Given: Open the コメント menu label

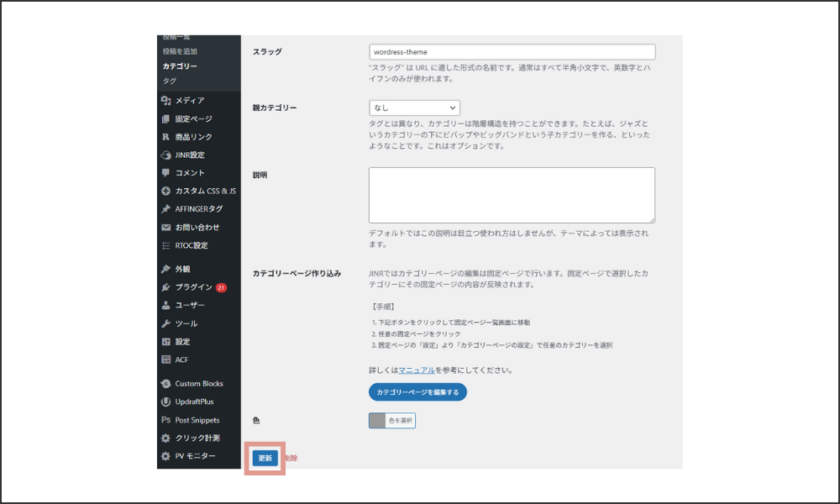Looking at the screenshot, I should point(190,173).
